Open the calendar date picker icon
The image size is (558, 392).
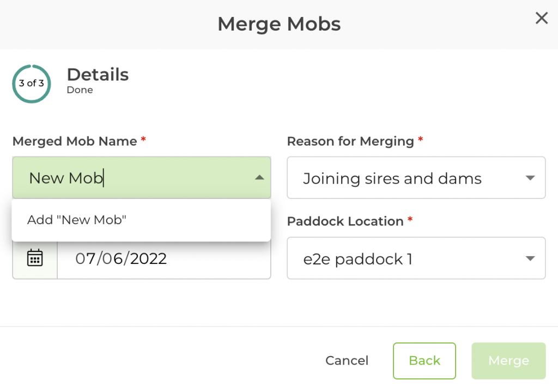pos(35,258)
